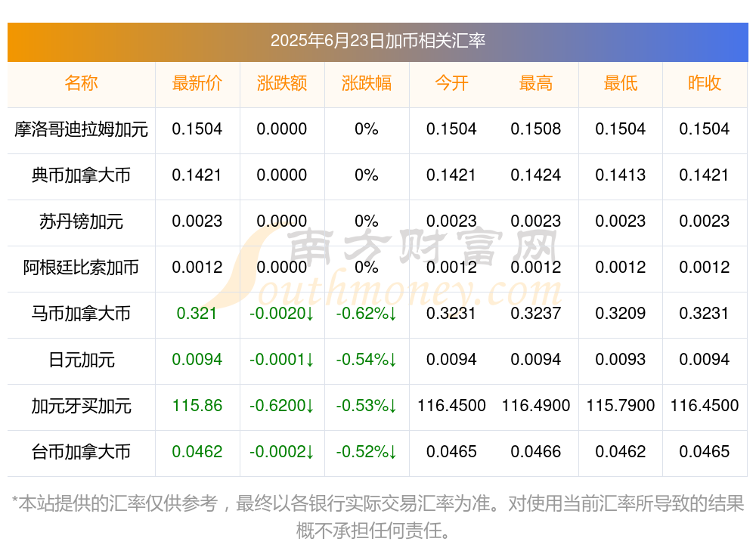This screenshot has width=756, height=554.
Task: Click the 0.0466 highest price cell
Action: pos(536,451)
